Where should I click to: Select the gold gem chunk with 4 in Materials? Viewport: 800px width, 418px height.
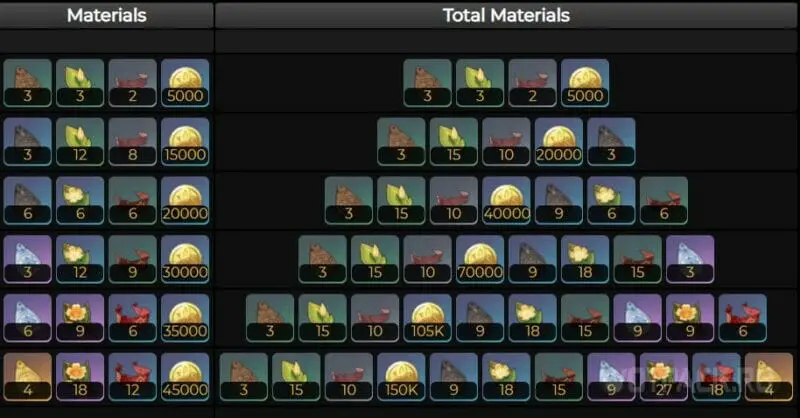pos(28,377)
